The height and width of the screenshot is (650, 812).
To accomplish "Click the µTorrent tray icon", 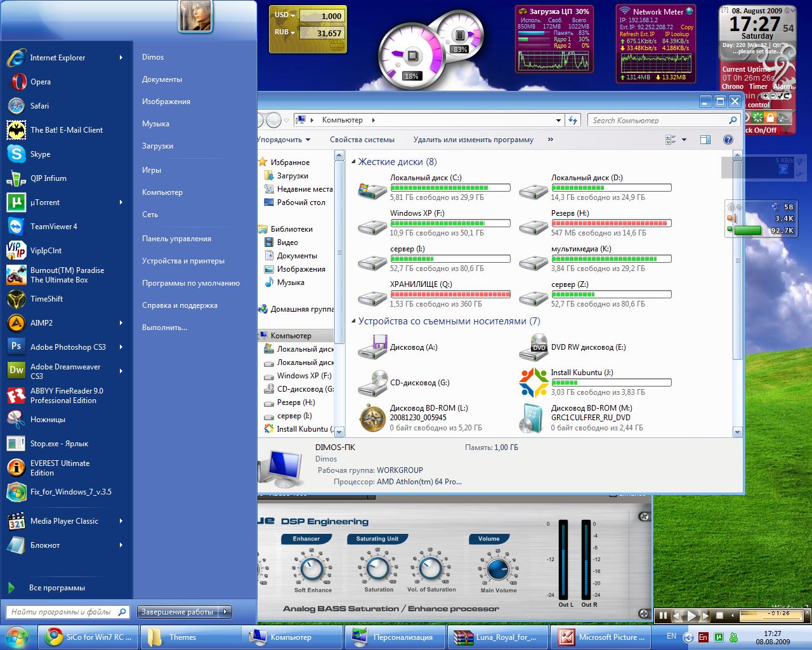I will pyautogui.click(x=718, y=637).
